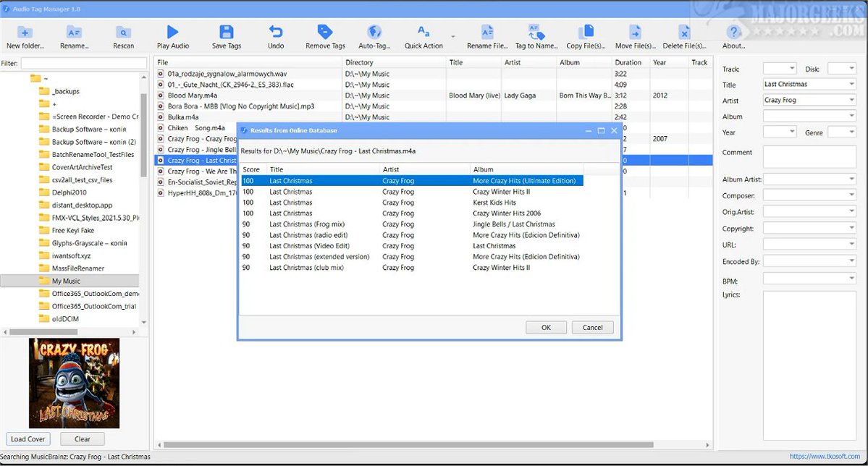Click file icon next to Bulka.m4a
This screenshot has height=466, width=868.
161,116
